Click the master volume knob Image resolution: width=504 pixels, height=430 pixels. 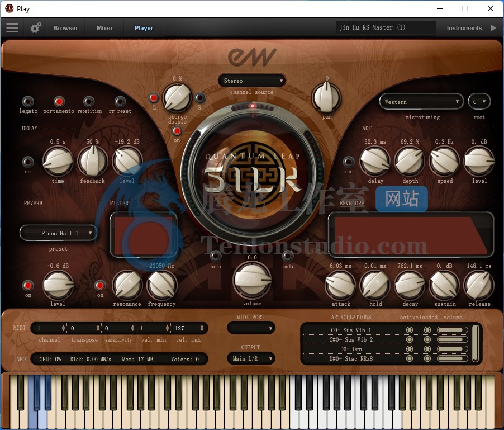tap(253, 280)
